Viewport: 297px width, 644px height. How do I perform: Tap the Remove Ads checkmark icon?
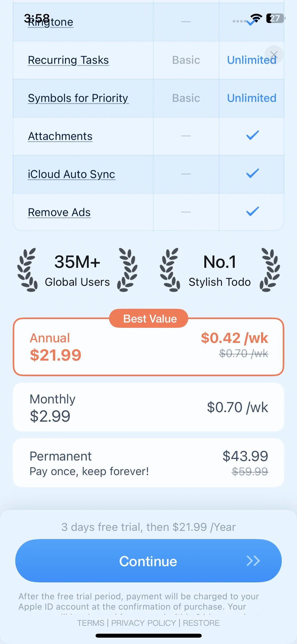point(252,211)
